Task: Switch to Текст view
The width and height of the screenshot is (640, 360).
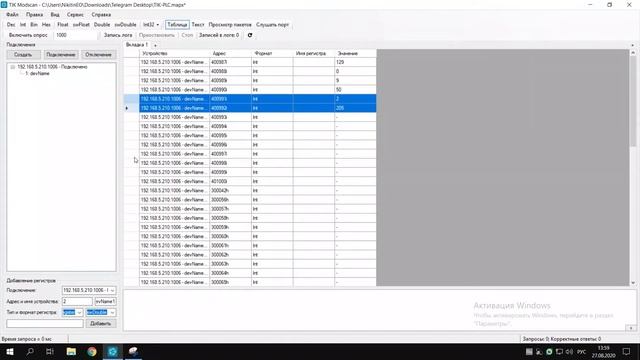Action: click(198, 24)
